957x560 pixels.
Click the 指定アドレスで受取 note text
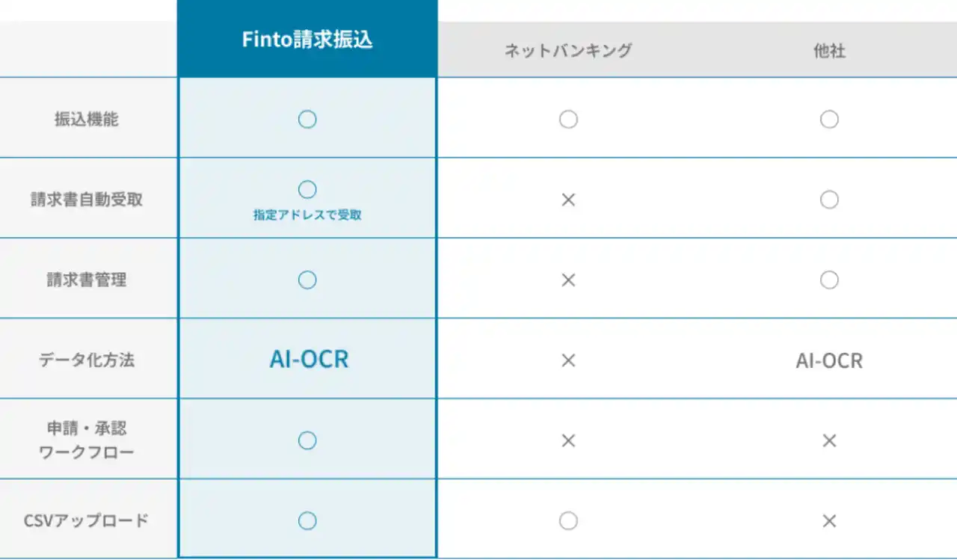tap(307, 215)
